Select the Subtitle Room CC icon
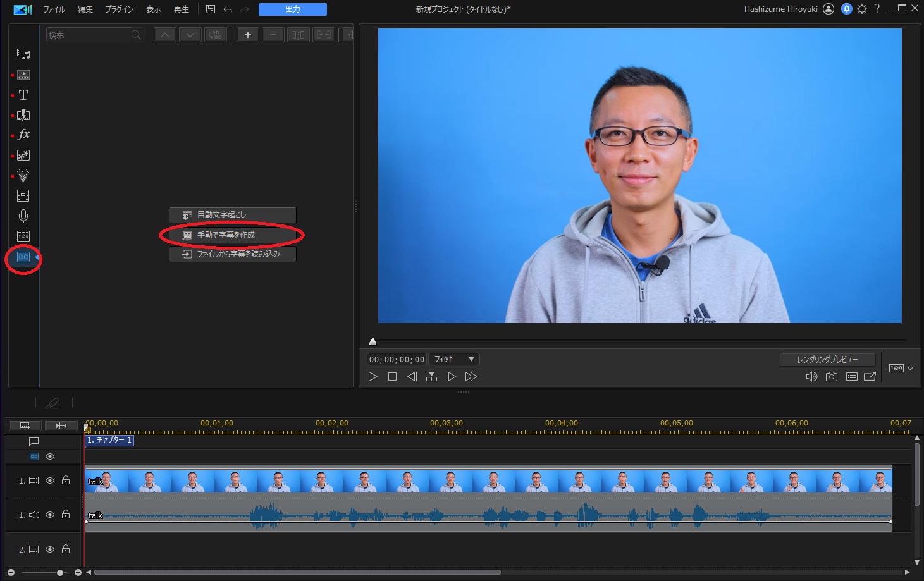The image size is (924, 581). [x=23, y=257]
